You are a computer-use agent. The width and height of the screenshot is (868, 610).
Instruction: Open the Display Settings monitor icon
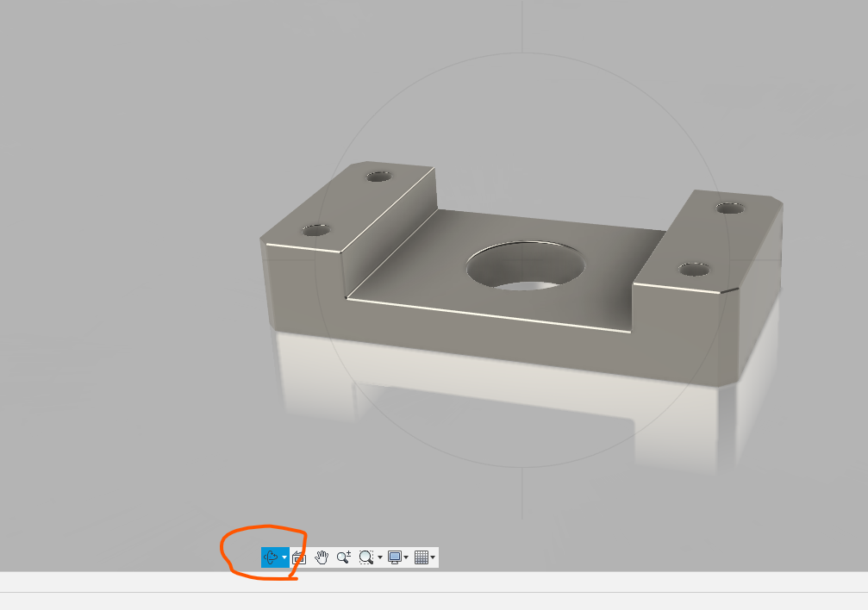click(x=395, y=557)
